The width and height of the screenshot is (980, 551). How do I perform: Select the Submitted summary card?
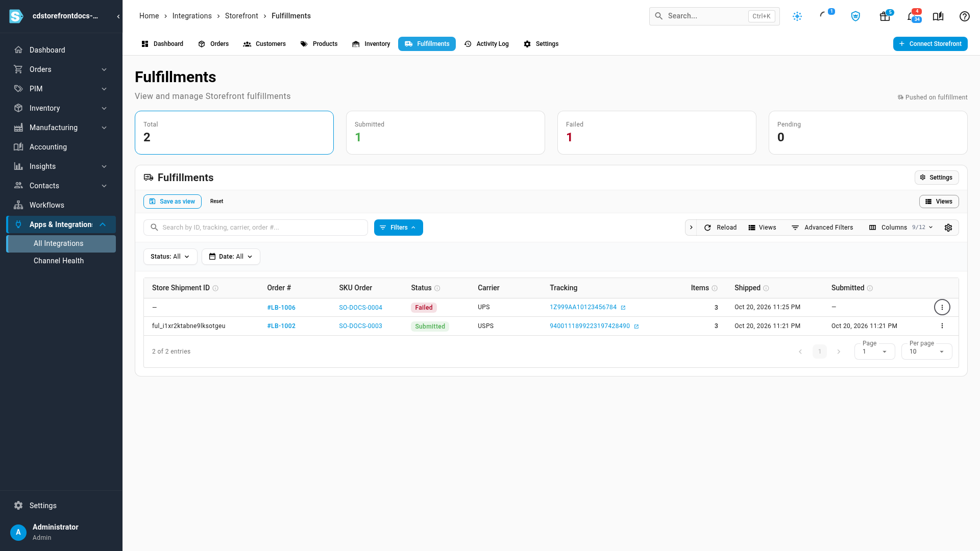coord(445,133)
